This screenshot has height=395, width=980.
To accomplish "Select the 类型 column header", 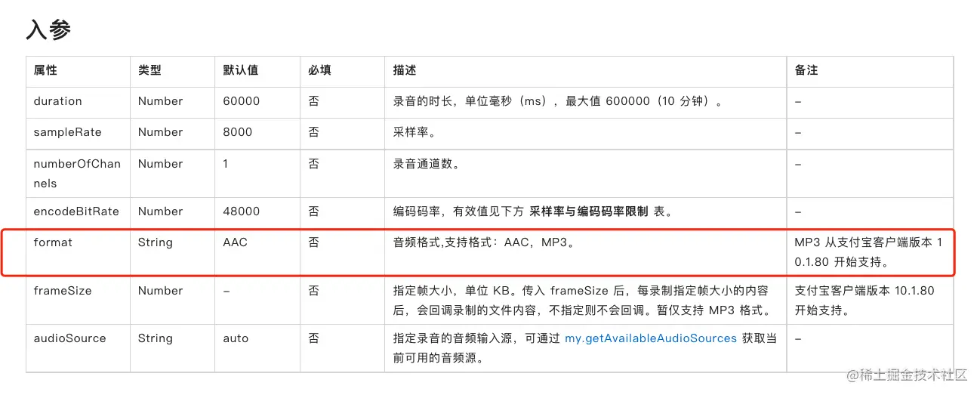I will [x=149, y=70].
